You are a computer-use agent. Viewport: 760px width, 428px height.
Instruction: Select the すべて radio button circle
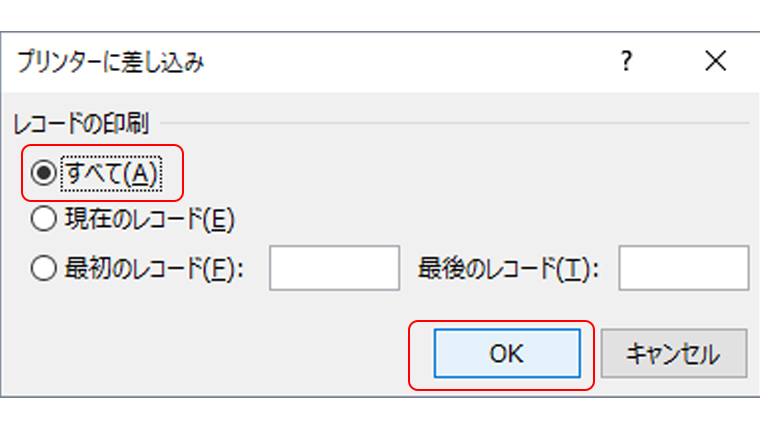point(43,173)
